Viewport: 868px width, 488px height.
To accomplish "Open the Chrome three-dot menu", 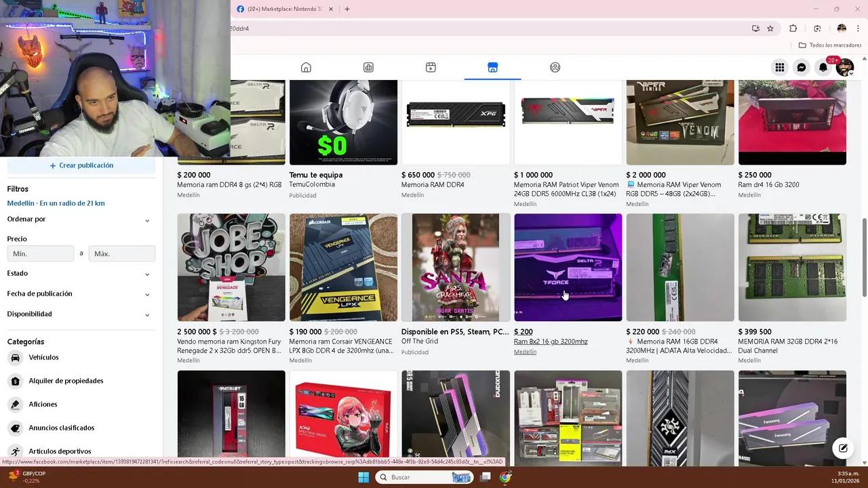I will click(x=859, y=28).
